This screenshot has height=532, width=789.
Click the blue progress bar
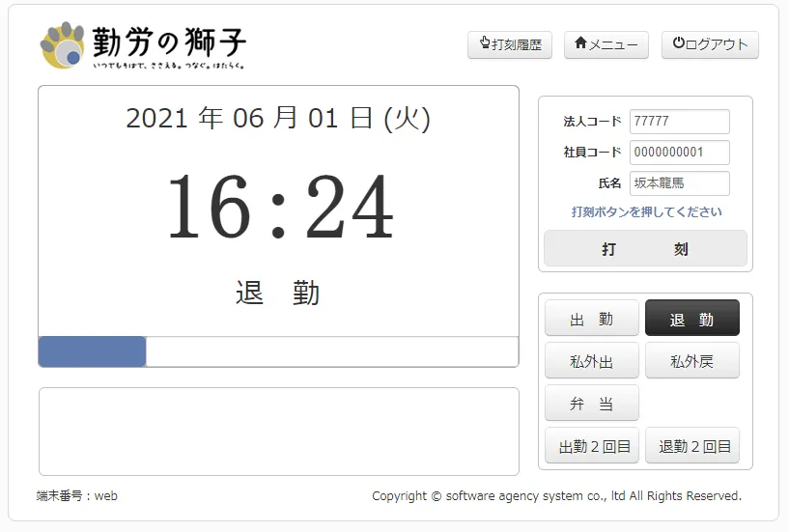tap(93, 351)
